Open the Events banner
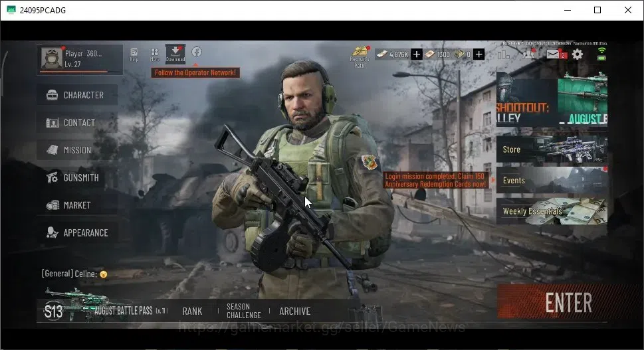The width and height of the screenshot is (644, 350). (x=552, y=180)
